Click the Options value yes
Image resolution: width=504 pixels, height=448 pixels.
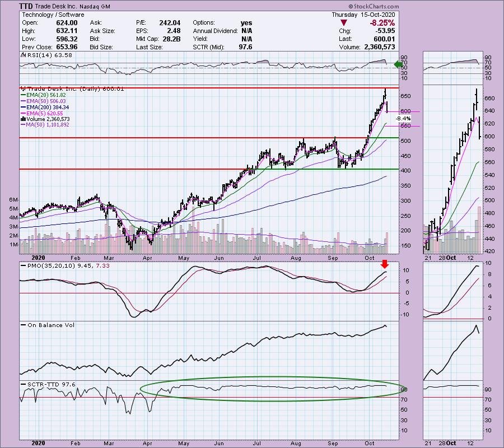[x=246, y=23]
